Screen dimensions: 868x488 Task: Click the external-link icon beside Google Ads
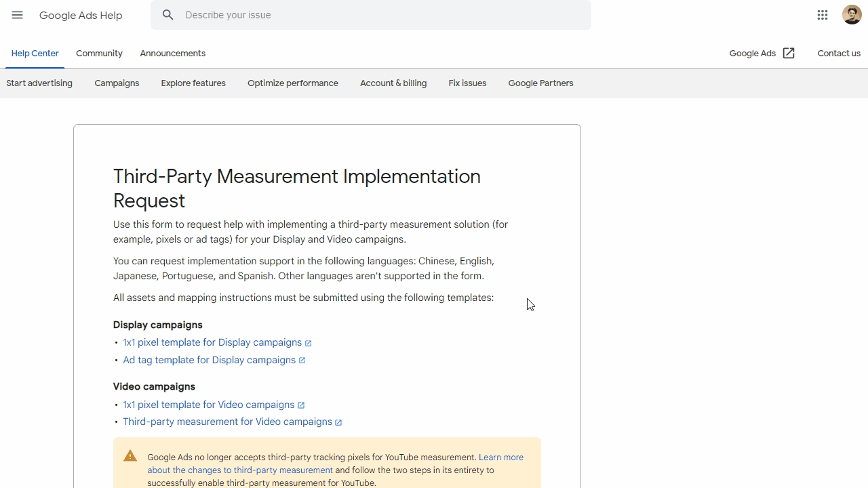(x=789, y=54)
